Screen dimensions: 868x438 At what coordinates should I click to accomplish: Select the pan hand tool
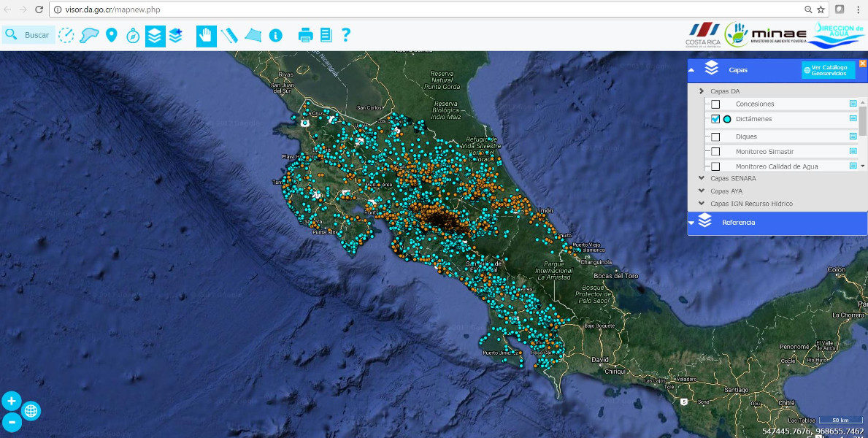pos(207,35)
